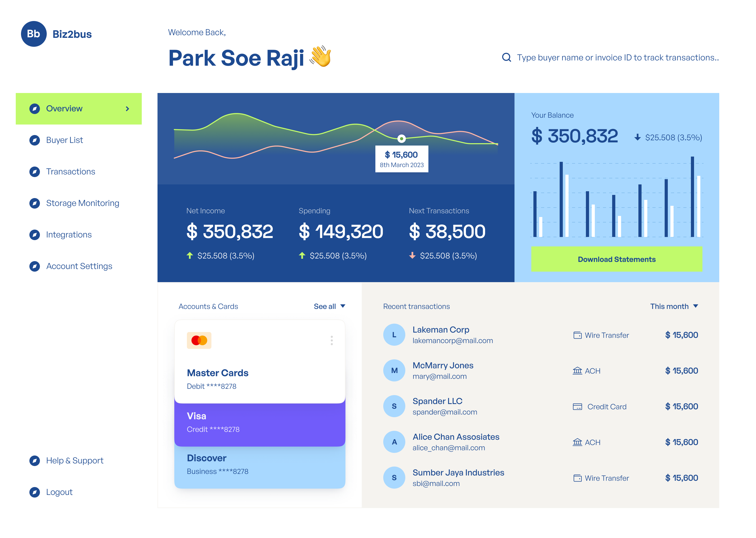This screenshot has height=538, width=756.
Task: Click the Wire Transfer icon beside Lakeman Corp
Action: pyautogui.click(x=577, y=335)
